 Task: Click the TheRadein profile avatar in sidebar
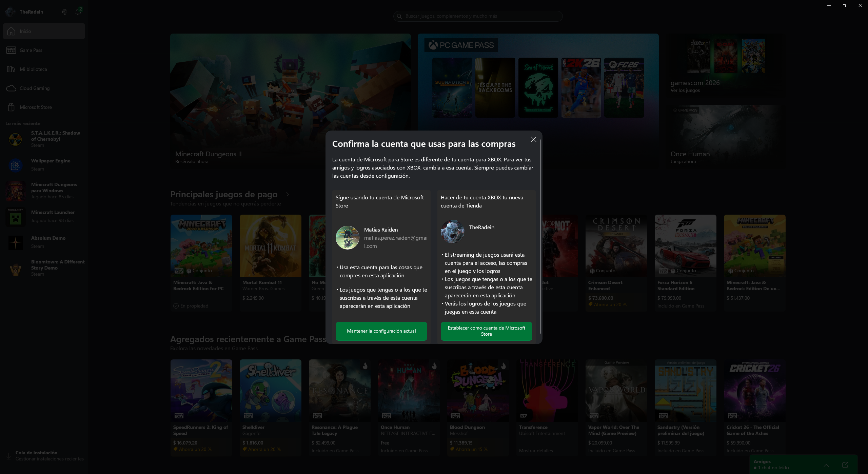point(10,12)
